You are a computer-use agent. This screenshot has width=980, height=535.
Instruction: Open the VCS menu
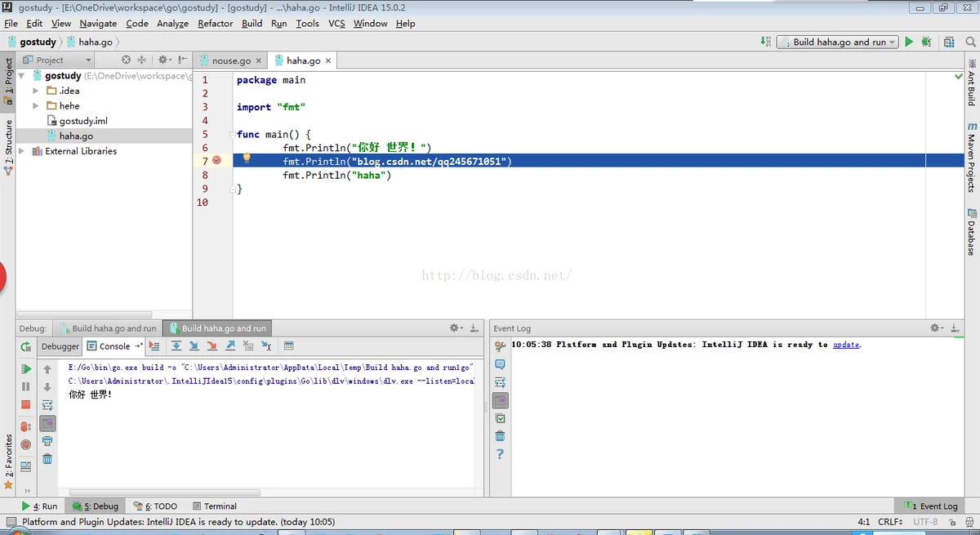pyautogui.click(x=336, y=24)
